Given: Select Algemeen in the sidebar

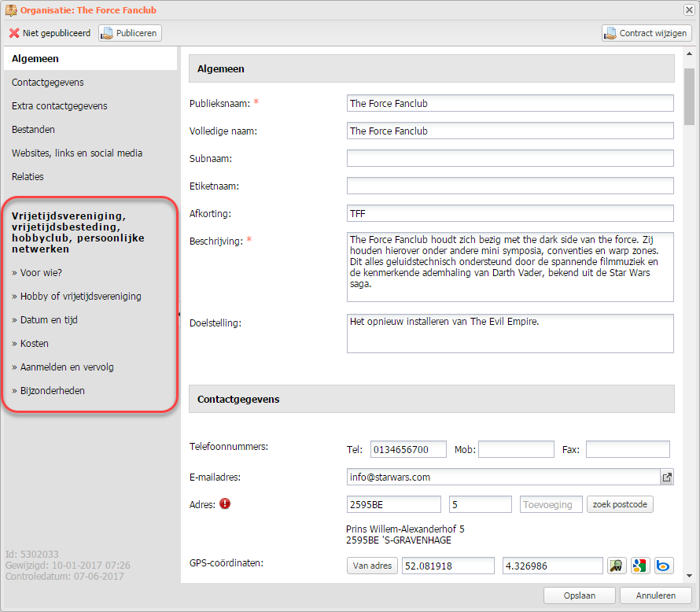Looking at the screenshot, I should coord(90,58).
